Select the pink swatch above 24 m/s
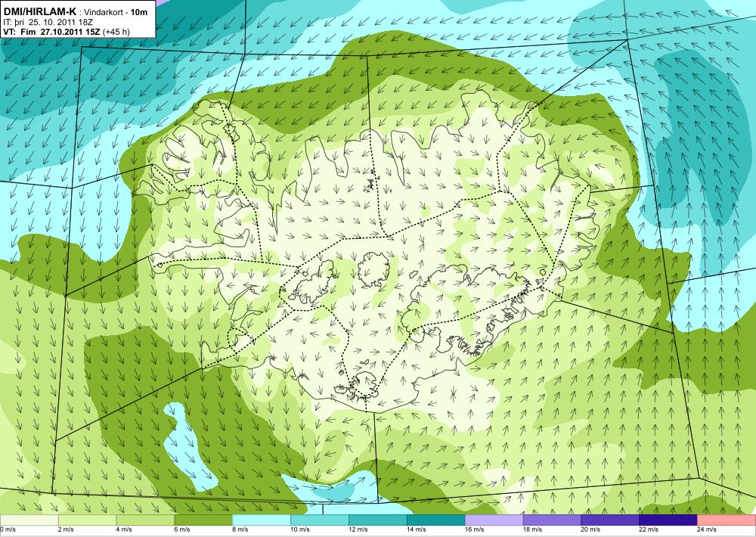Screen dimensions: 756x537 tap(727, 520)
